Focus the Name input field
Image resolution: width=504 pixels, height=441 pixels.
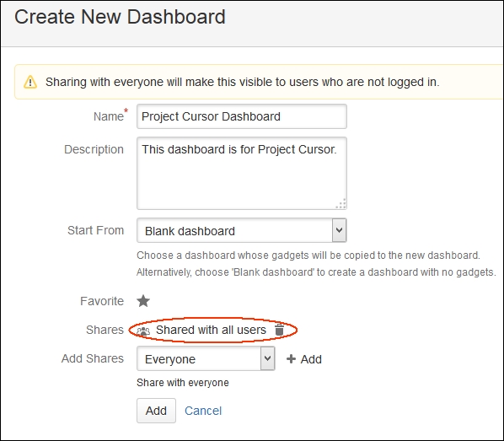(x=242, y=116)
